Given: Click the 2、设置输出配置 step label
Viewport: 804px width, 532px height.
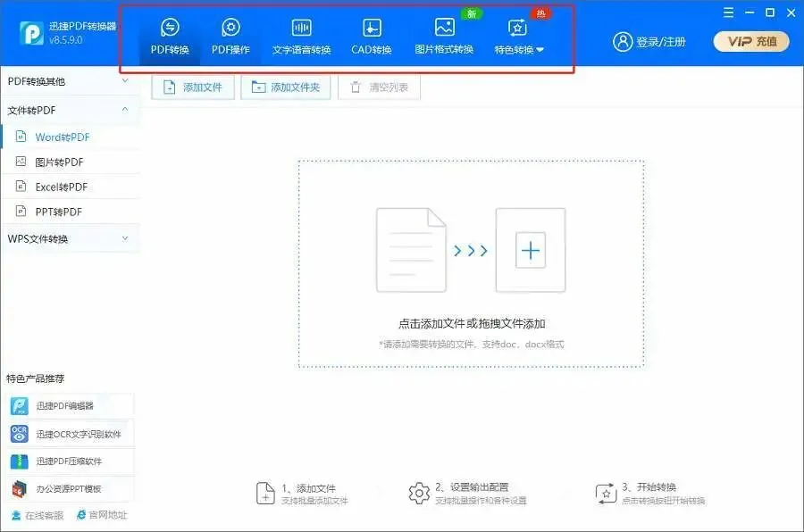Looking at the screenshot, I should click(472, 486).
